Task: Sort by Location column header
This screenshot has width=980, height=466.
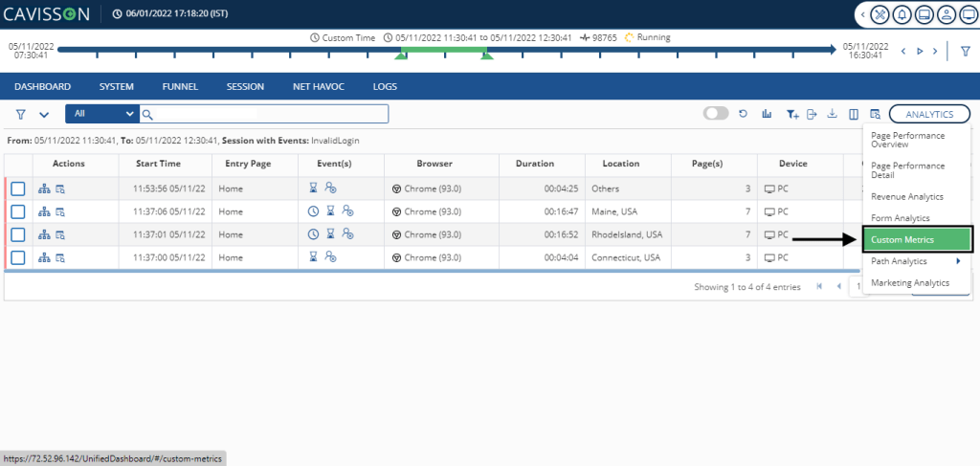Action: coord(620,164)
